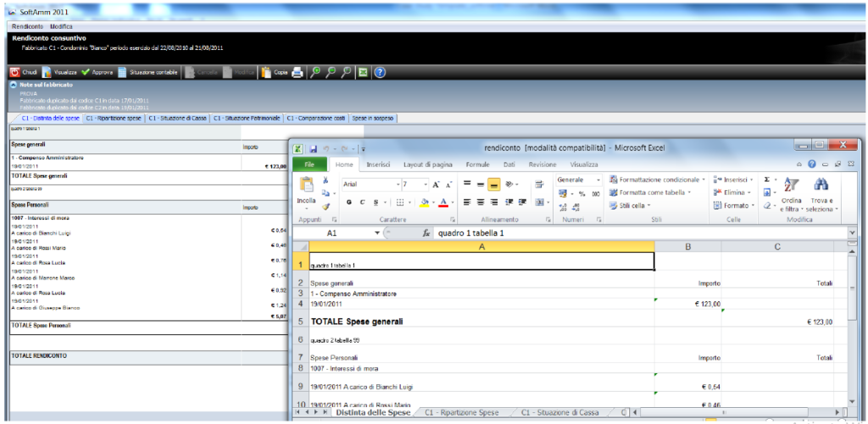
Task: Open the Spese in sospeso tab
Action: click(374, 119)
